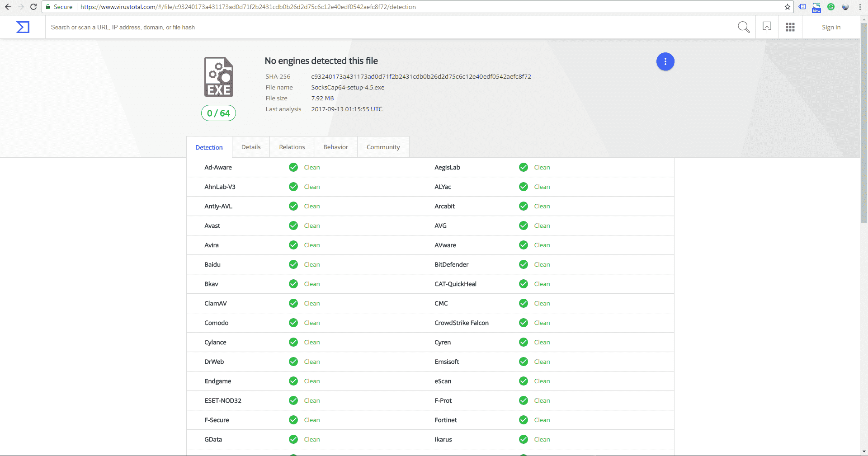
Task: Toggle the bookmark star in the address bar
Action: [x=788, y=7]
